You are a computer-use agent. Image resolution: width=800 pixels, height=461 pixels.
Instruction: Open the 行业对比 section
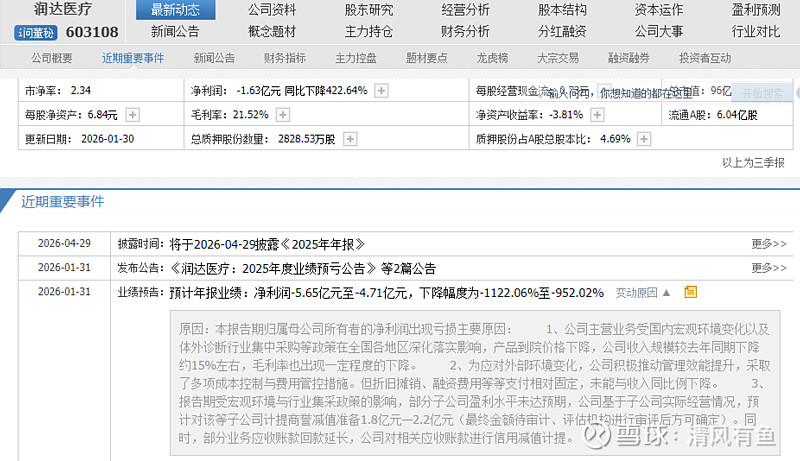click(756, 32)
